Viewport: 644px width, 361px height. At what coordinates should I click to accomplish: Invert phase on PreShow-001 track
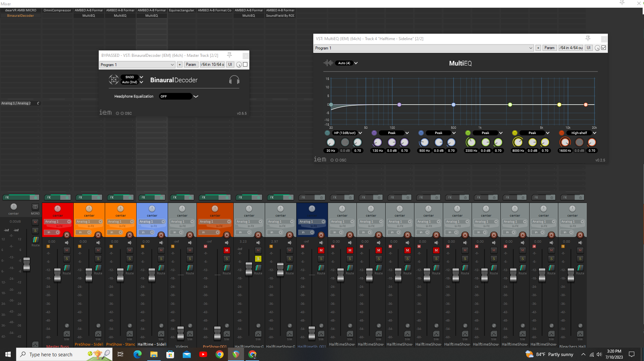click(227, 326)
